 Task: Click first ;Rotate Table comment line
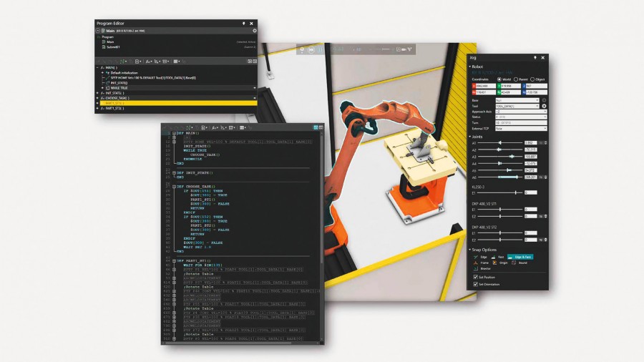tap(198, 274)
